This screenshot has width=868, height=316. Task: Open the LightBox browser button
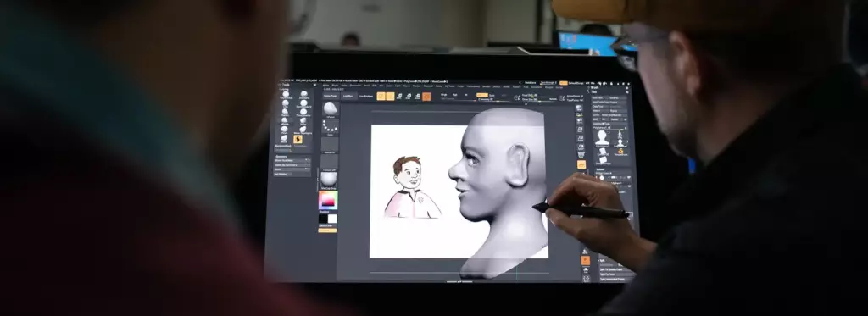tap(348, 96)
